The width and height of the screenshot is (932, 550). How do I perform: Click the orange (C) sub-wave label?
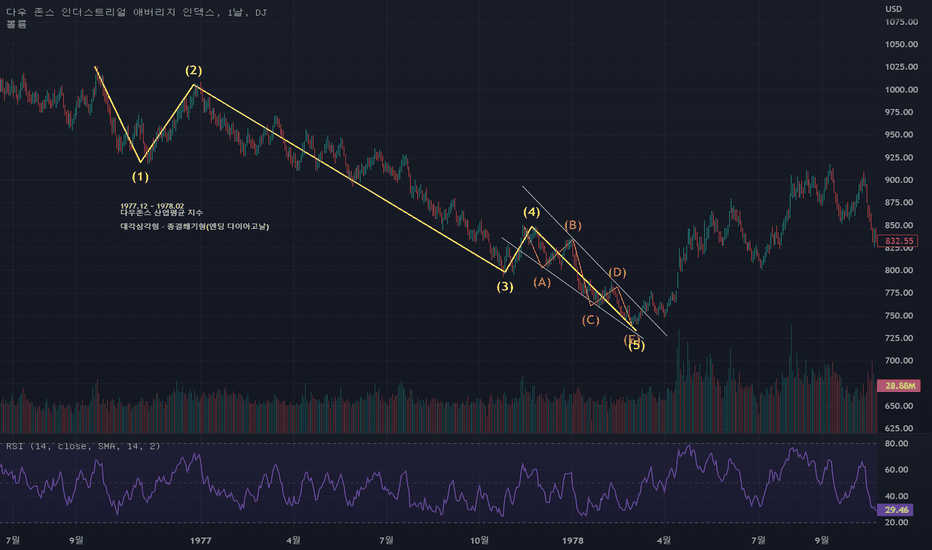tap(590, 320)
